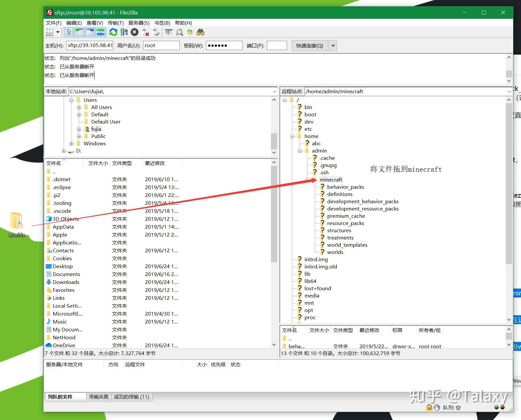Screen dimensions: 521x420
Task: Select the worlds remote folder
Action: point(335,252)
